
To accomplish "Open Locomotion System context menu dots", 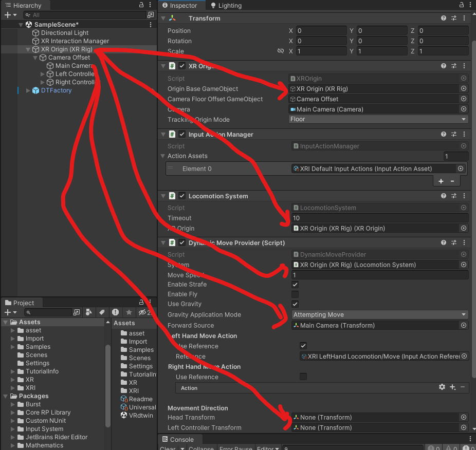I will pyautogui.click(x=464, y=196).
